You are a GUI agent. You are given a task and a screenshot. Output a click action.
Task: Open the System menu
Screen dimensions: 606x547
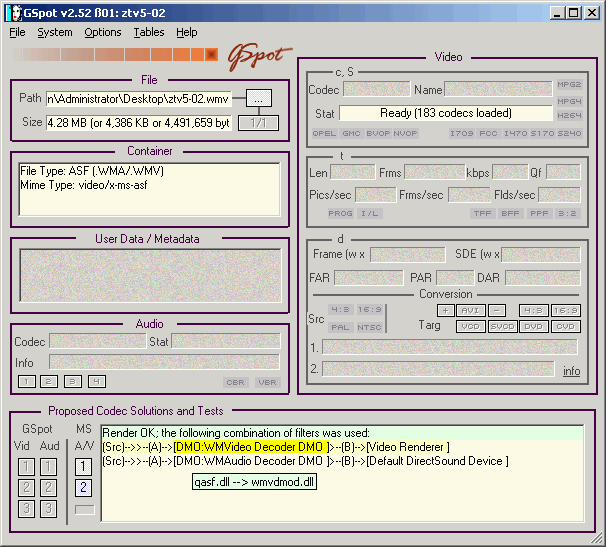(55, 32)
